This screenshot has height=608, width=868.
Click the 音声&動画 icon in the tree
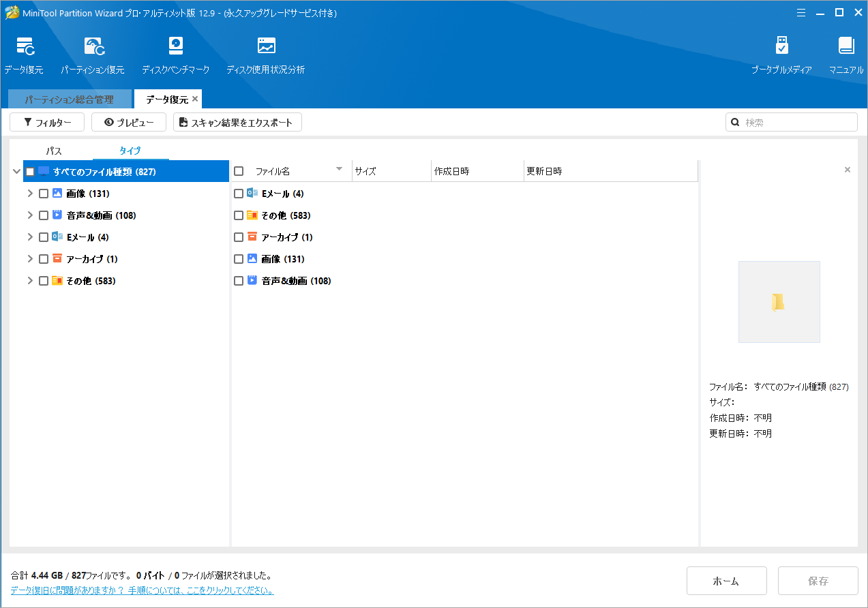pos(57,215)
